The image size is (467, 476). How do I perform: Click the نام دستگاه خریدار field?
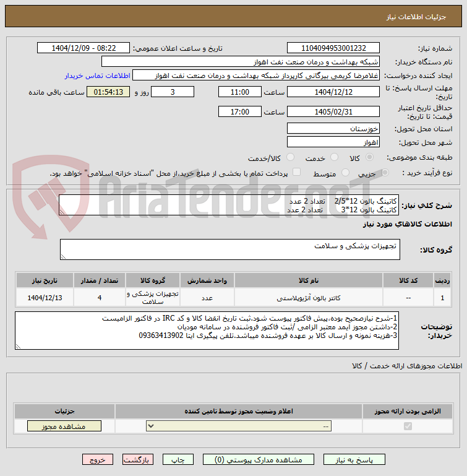[241, 62]
